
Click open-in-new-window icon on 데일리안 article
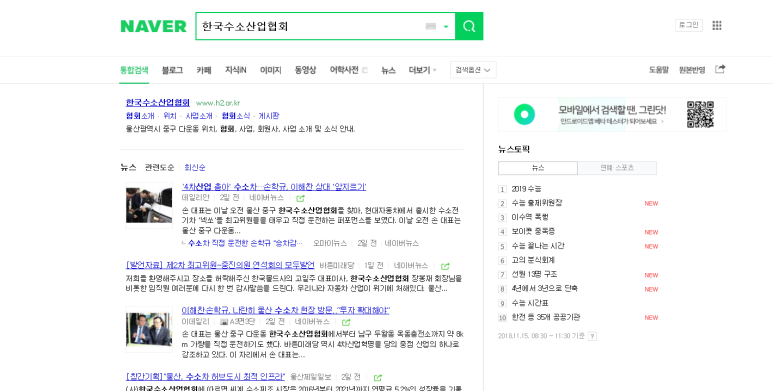[300, 198]
